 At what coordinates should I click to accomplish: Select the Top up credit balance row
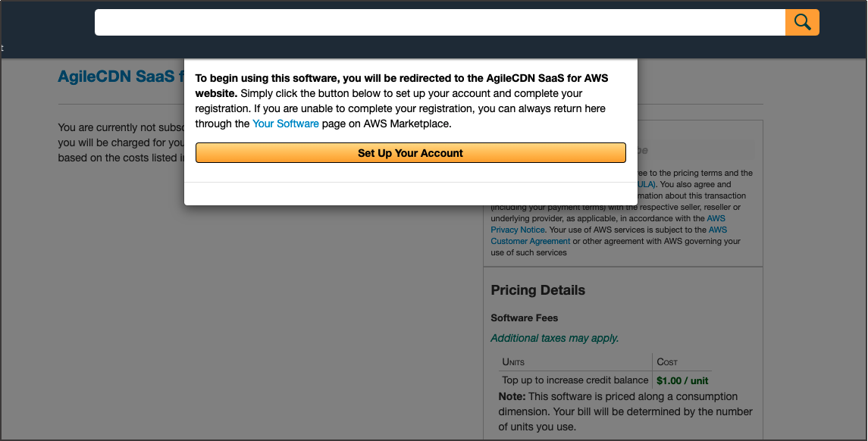click(x=575, y=380)
